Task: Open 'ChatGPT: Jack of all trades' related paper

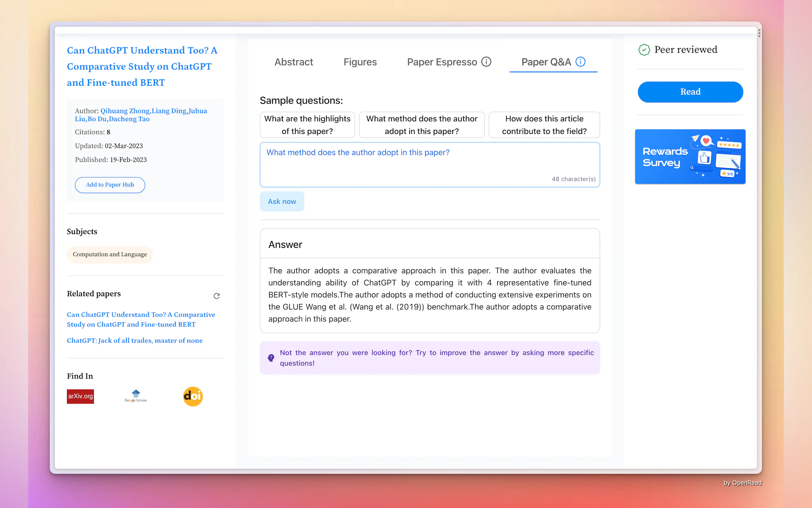Action: (x=135, y=340)
